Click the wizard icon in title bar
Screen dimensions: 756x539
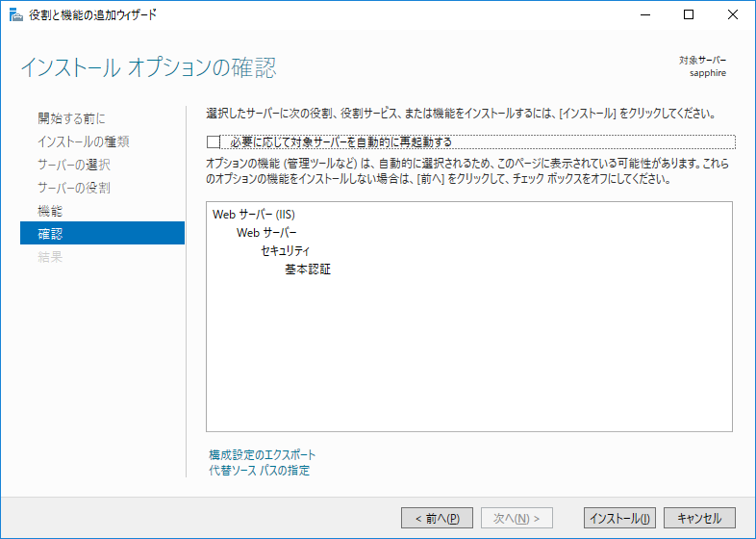[x=16, y=15]
